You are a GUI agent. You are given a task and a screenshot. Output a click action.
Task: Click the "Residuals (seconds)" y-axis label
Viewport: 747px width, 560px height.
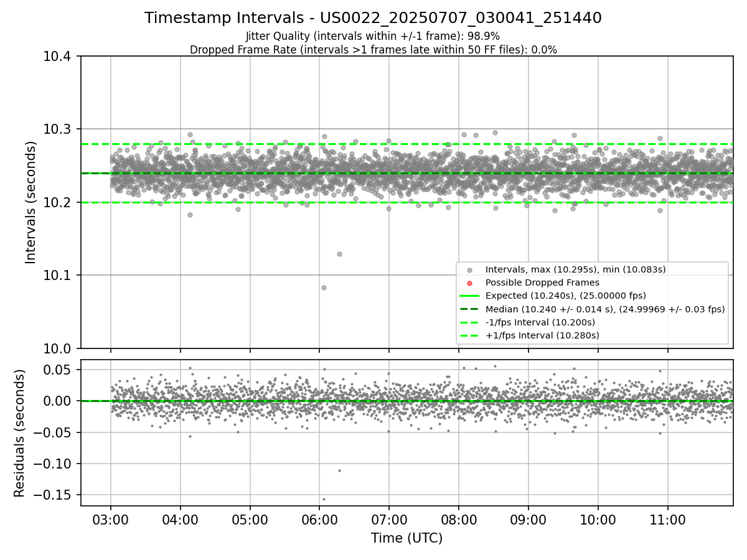point(19,433)
